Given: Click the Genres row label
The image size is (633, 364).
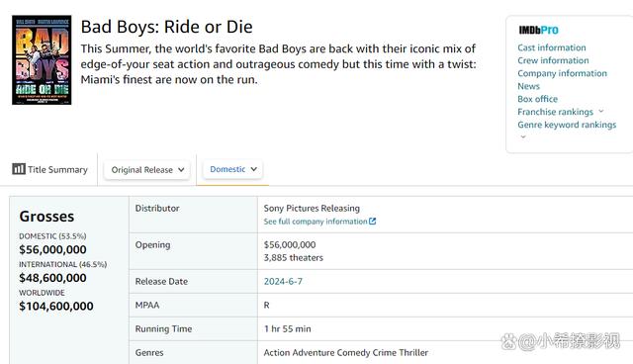Looking at the screenshot, I should (149, 353).
